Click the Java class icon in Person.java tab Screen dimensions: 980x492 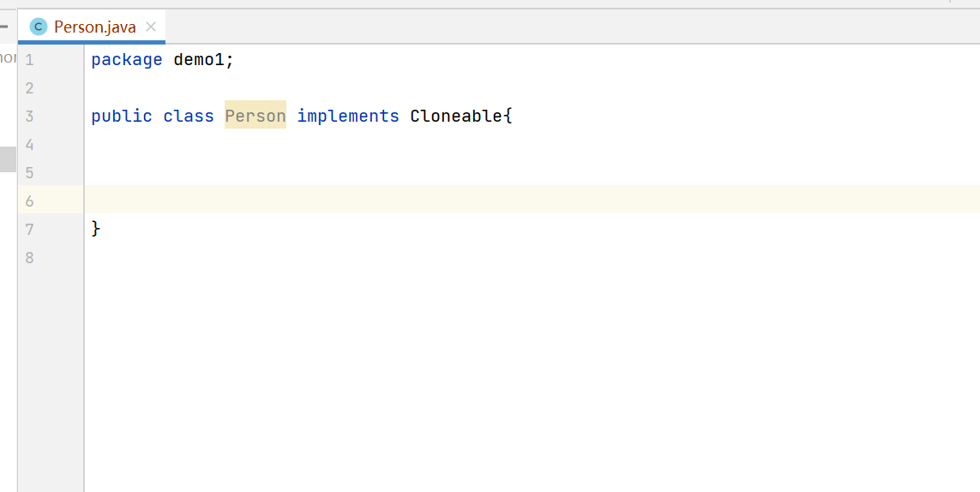pyautogui.click(x=39, y=27)
